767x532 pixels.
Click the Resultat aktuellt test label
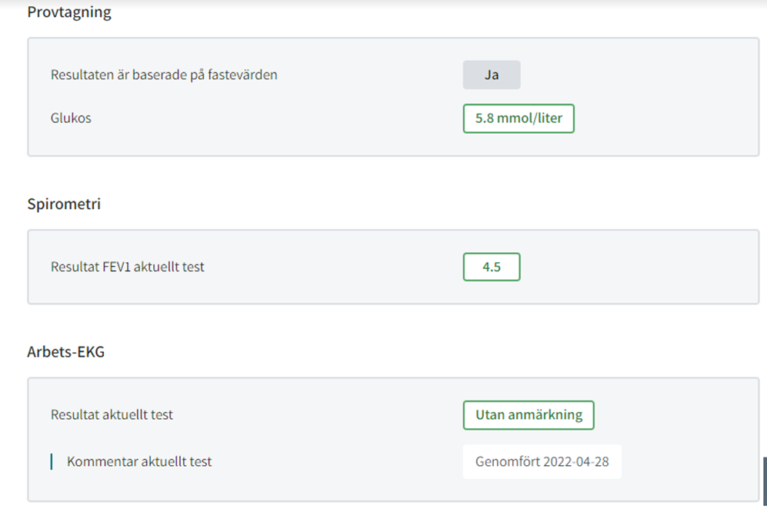pyautogui.click(x=112, y=415)
